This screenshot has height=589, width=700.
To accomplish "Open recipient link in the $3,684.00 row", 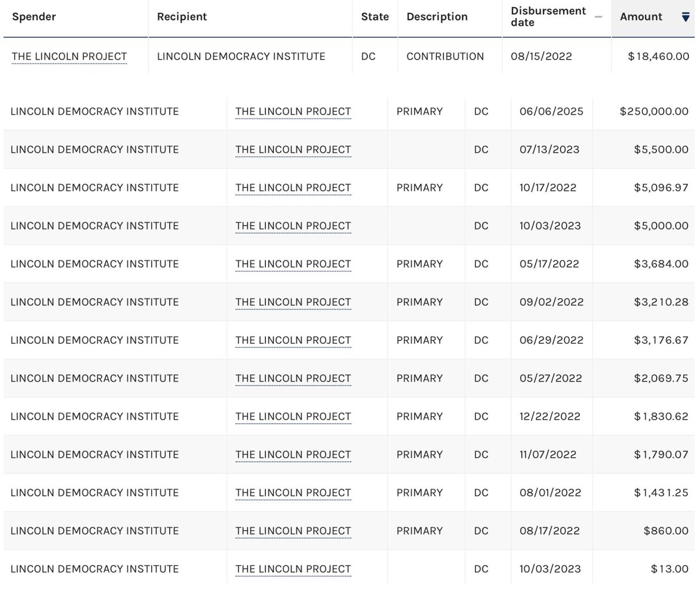I will (x=293, y=264).
